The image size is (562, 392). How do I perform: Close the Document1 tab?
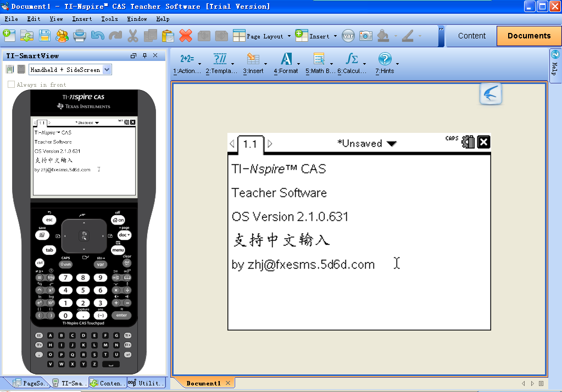(x=228, y=383)
